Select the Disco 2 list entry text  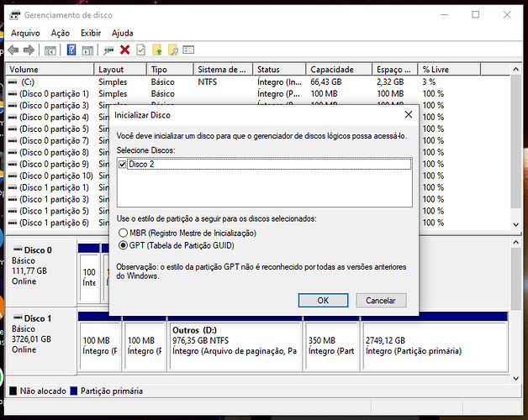click(x=141, y=165)
